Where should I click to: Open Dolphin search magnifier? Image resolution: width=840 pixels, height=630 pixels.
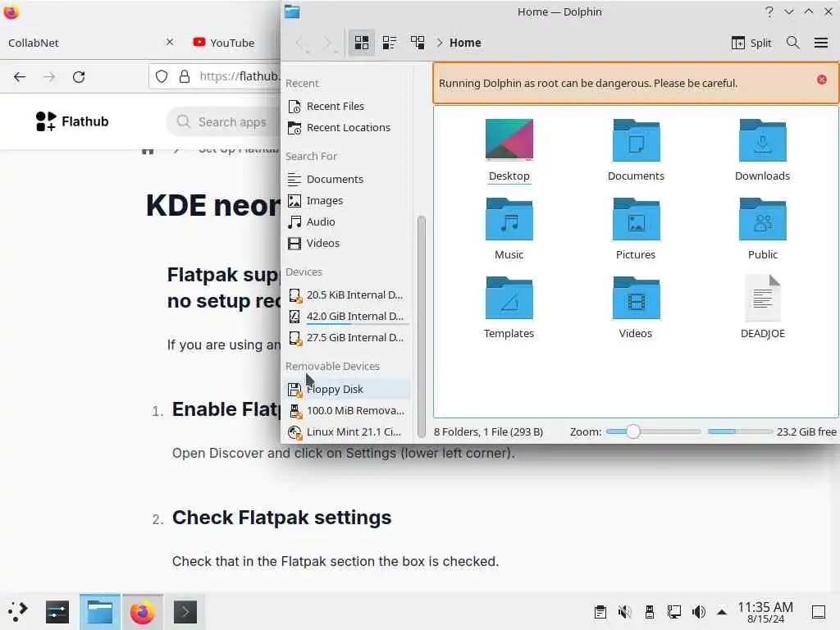point(793,43)
